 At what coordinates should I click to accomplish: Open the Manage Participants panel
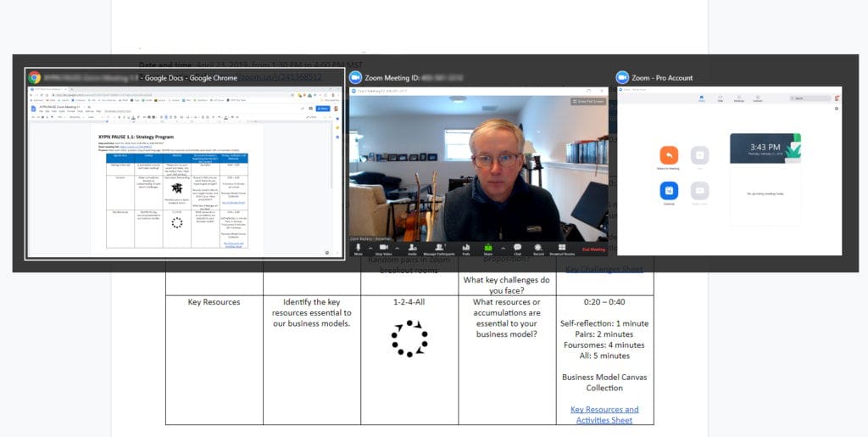[439, 247]
